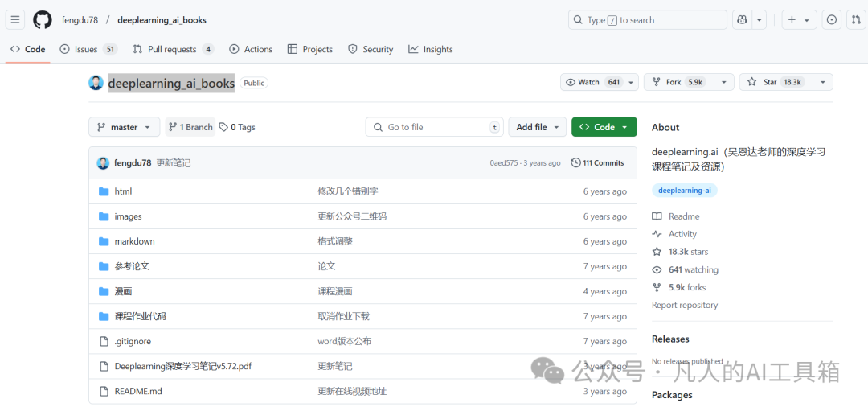Open the 0aed575 commit hash
Screen dimensions: 868x407
click(503, 162)
